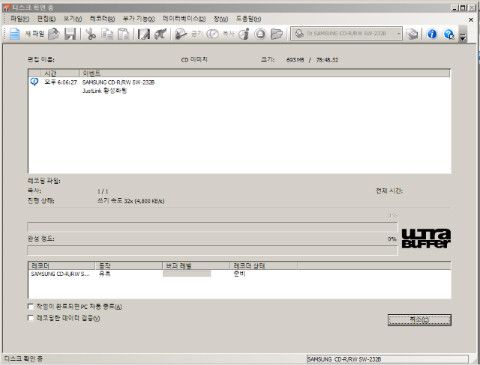Click the New compilation document icon
480x365 pixels.
15,34
